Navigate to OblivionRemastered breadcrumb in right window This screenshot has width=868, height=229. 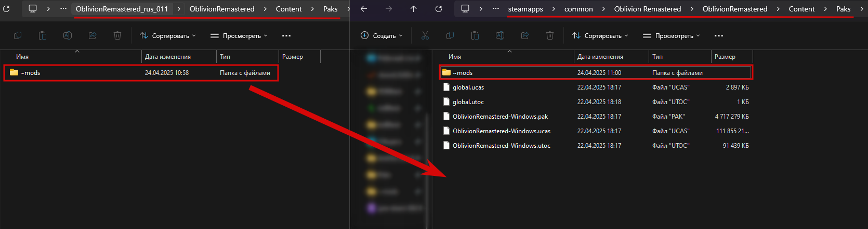point(735,9)
